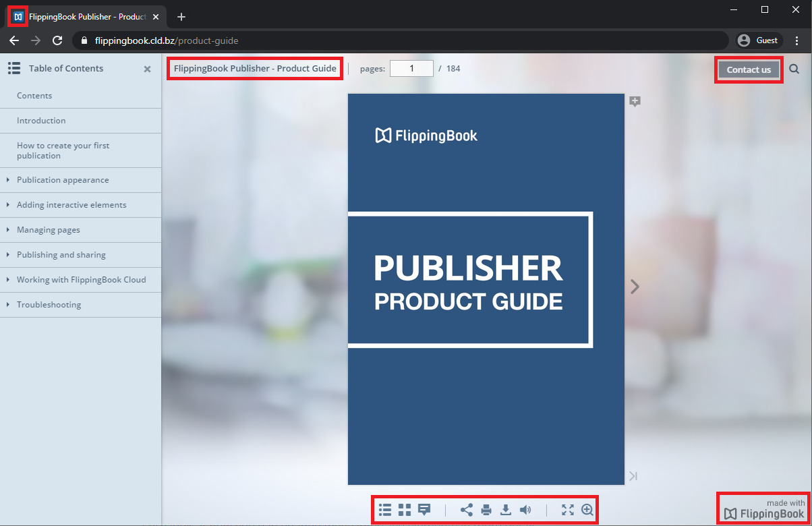Open search with the magnifier icon
This screenshot has width=812, height=526.
pyautogui.click(x=794, y=69)
